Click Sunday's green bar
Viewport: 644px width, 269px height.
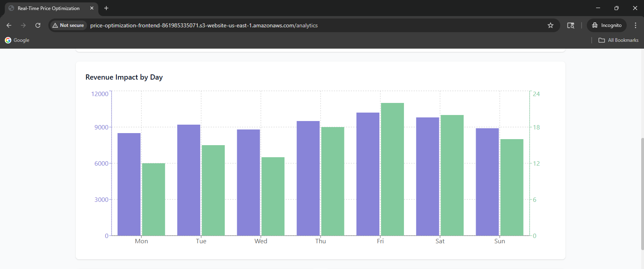[x=512, y=187]
